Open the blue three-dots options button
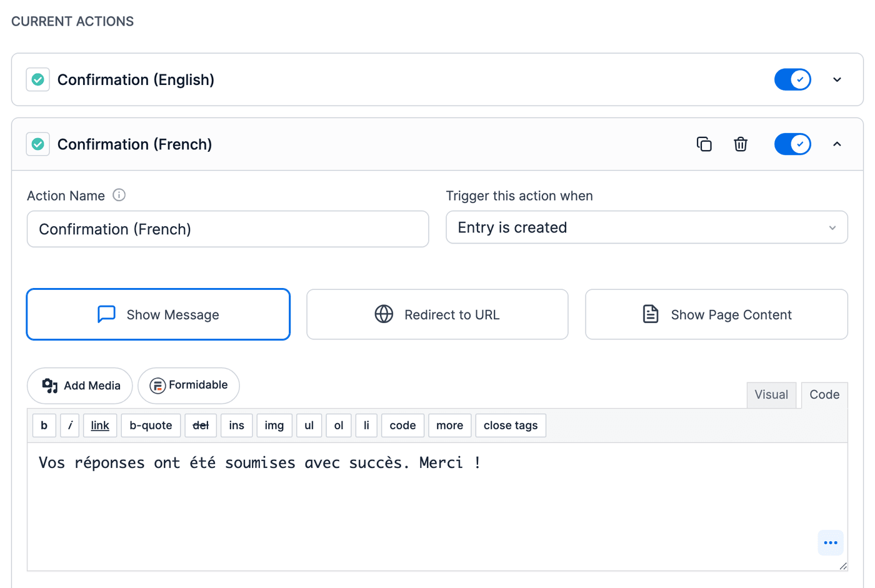Image resolution: width=875 pixels, height=588 pixels. [x=831, y=542]
